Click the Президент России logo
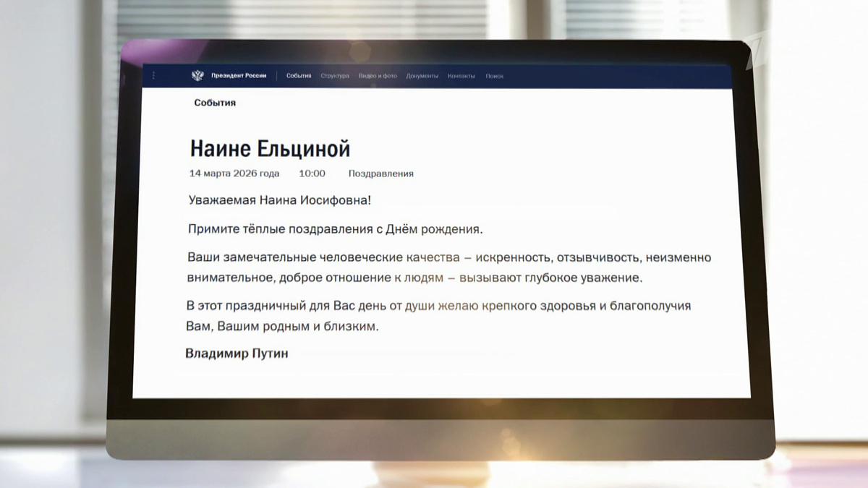 239,74
